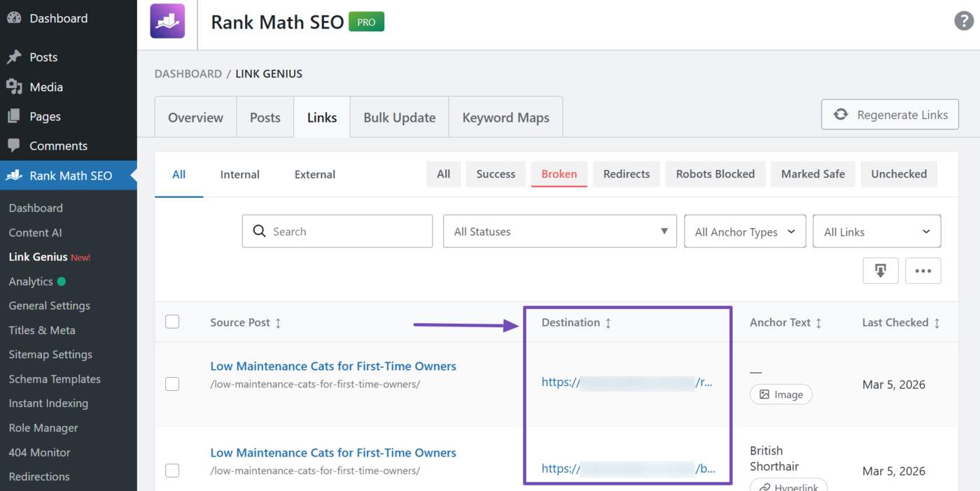Screen dimensions: 980x491
Task: Open Role Manager submenu item
Action: click(x=43, y=427)
